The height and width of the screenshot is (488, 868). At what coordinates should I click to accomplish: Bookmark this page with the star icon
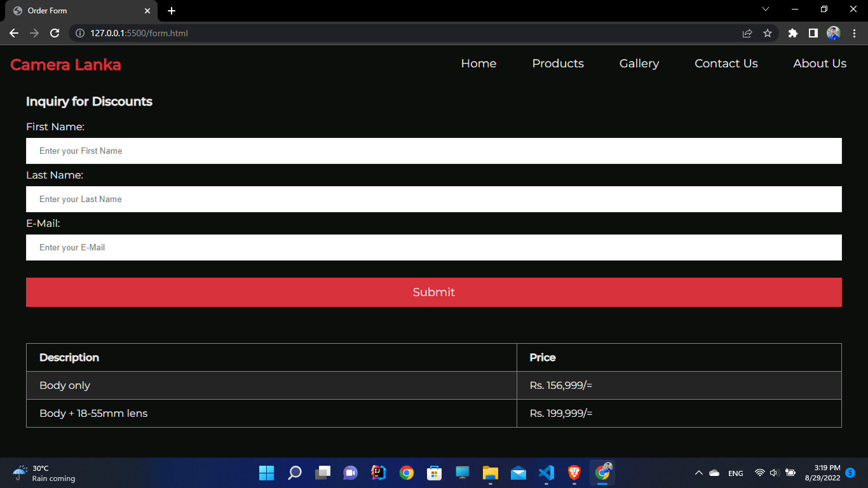(x=768, y=33)
